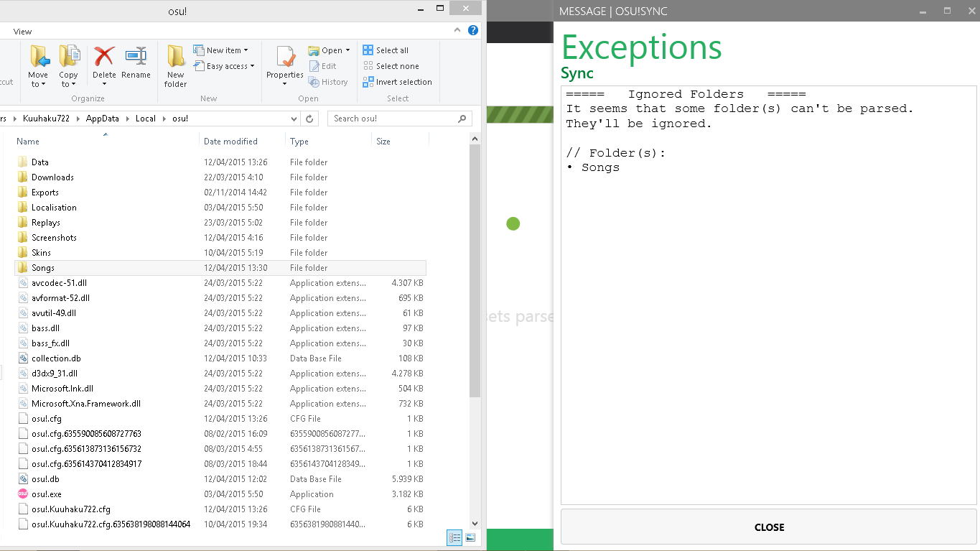The image size is (980, 551).
Task: Click Select none in ribbon
Action: pos(391,66)
